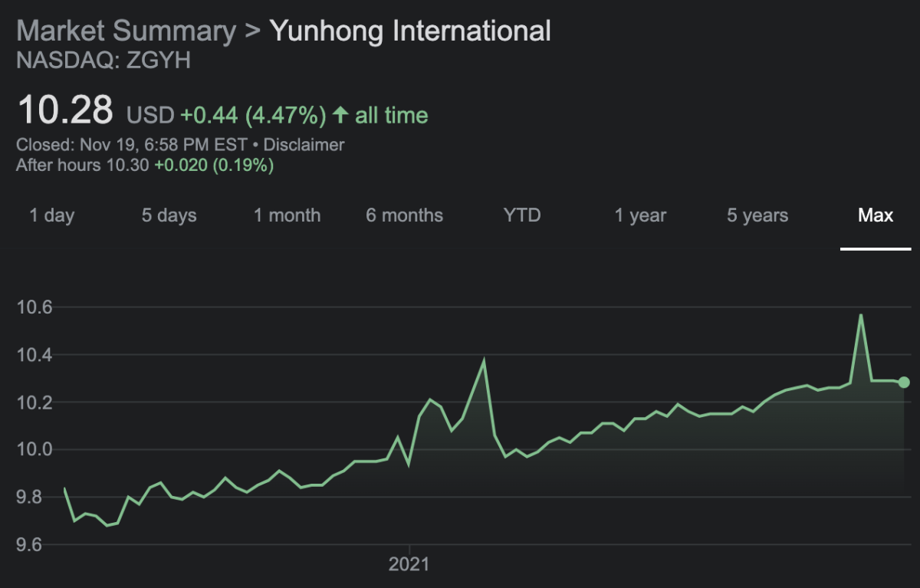
Task: Click the 10.28 price value
Action: (65, 110)
